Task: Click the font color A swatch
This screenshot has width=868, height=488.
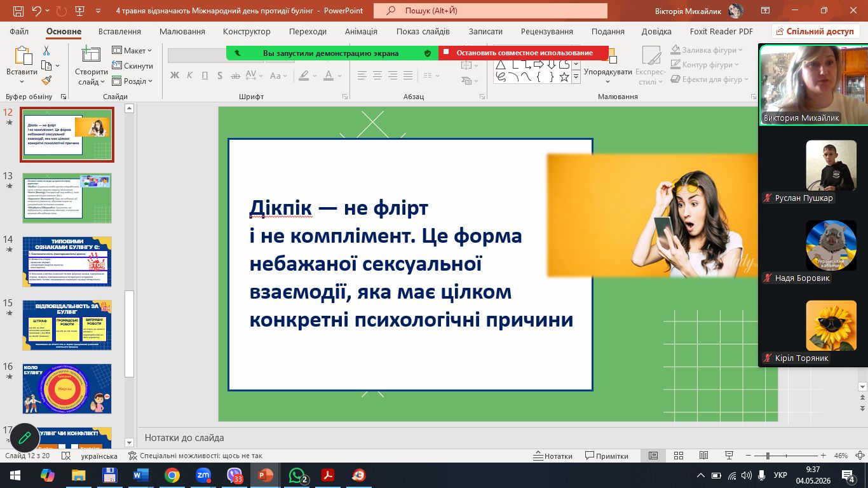Action: 328,76
